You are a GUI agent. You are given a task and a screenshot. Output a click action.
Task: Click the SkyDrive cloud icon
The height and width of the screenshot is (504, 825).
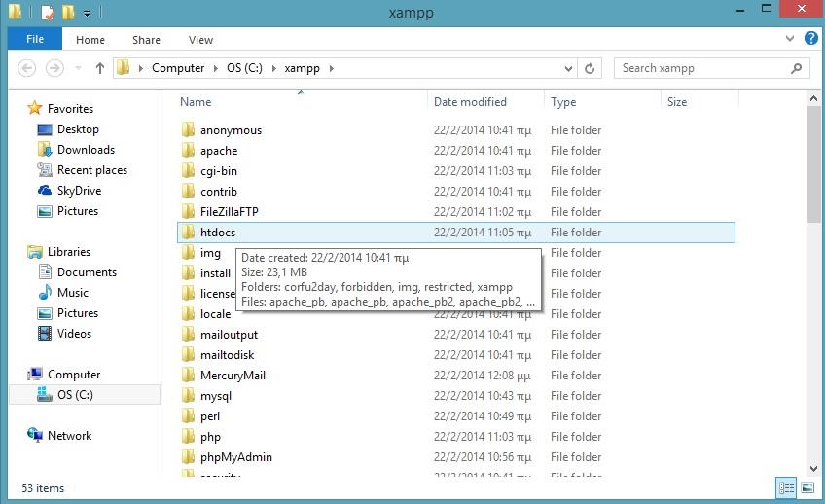point(45,191)
